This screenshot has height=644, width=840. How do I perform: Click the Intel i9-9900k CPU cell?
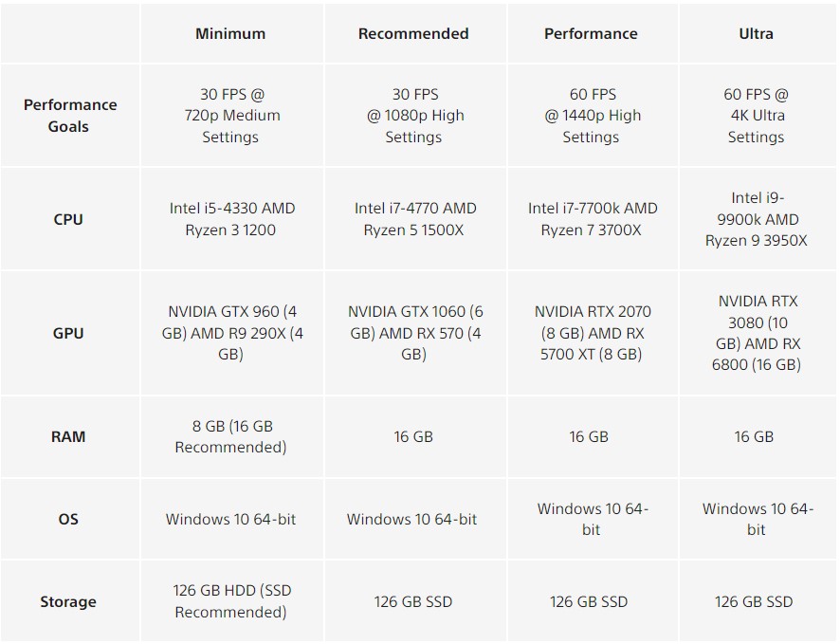[x=756, y=219]
